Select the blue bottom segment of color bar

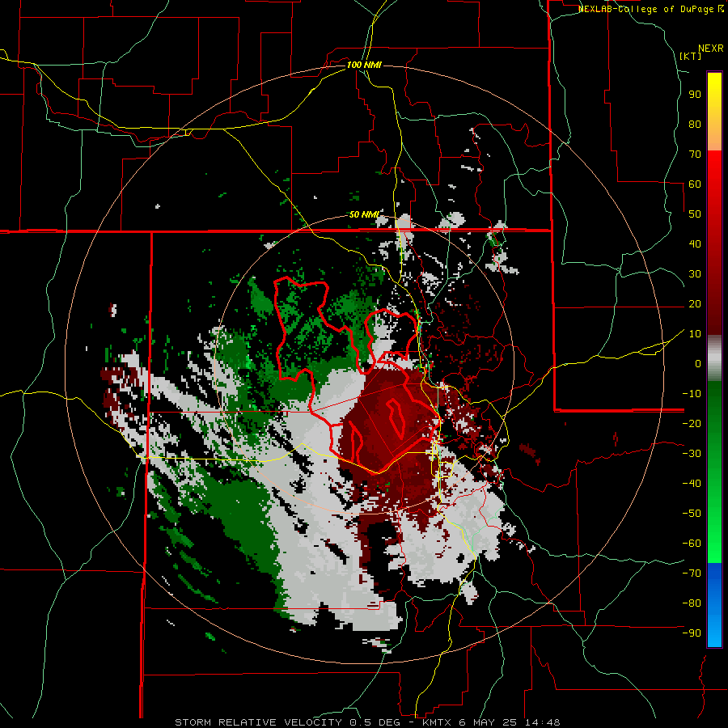pos(714,605)
